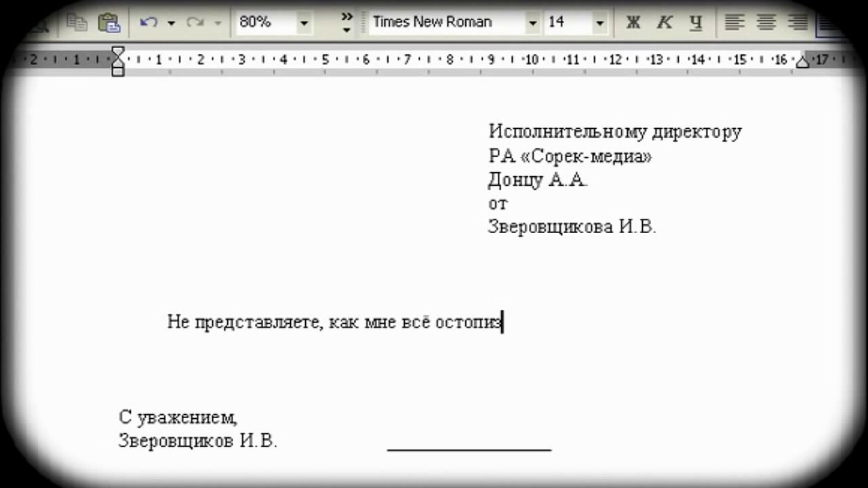Align text to the right
Viewport: 868px width, 488px height.
click(798, 22)
